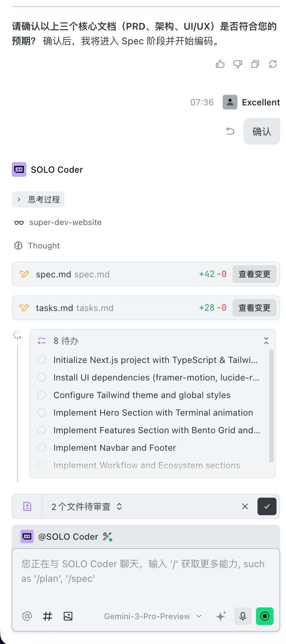The height and width of the screenshot is (644, 286).
Task: Toggle Implement Navbar and Footer task circle
Action: tap(42, 448)
